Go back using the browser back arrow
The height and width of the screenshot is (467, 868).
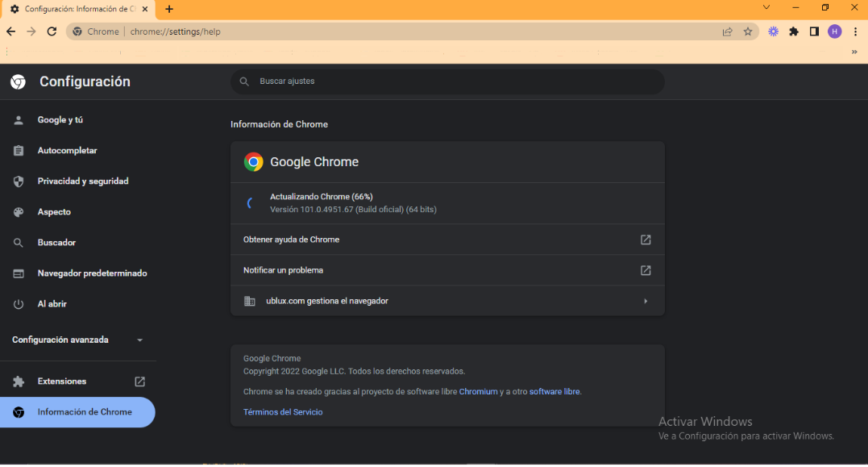[x=11, y=31]
